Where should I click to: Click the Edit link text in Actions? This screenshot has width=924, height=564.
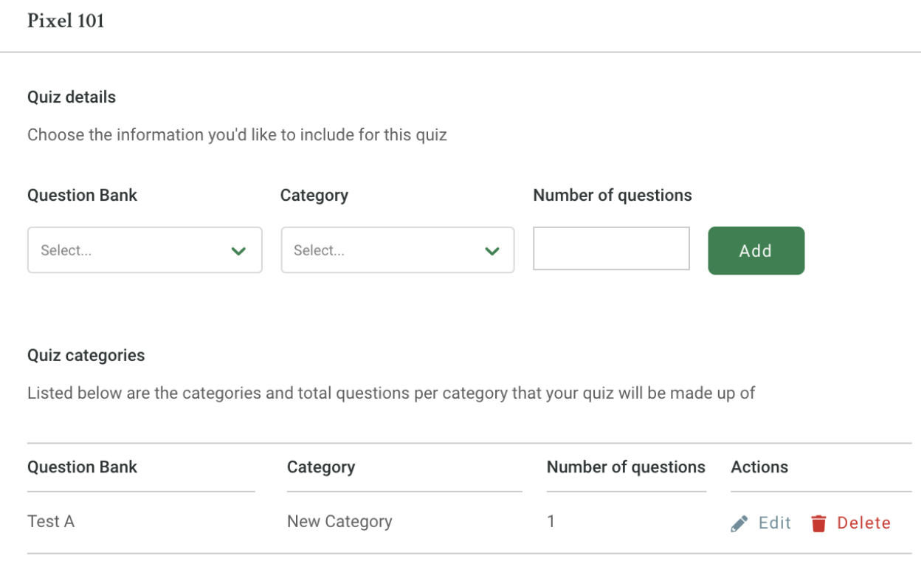(775, 523)
